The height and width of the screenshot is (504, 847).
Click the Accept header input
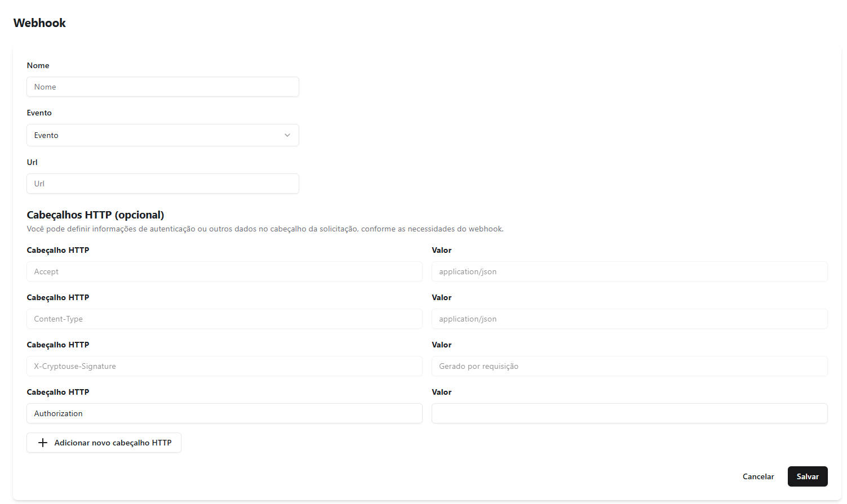tap(224, 271)
